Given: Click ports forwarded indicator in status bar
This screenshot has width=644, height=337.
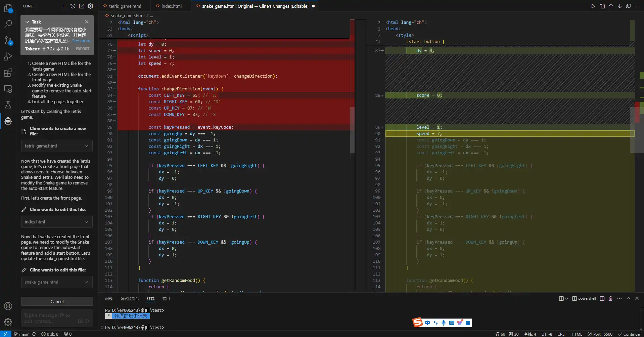Looking at the screenshot, I should pos(68,334).
